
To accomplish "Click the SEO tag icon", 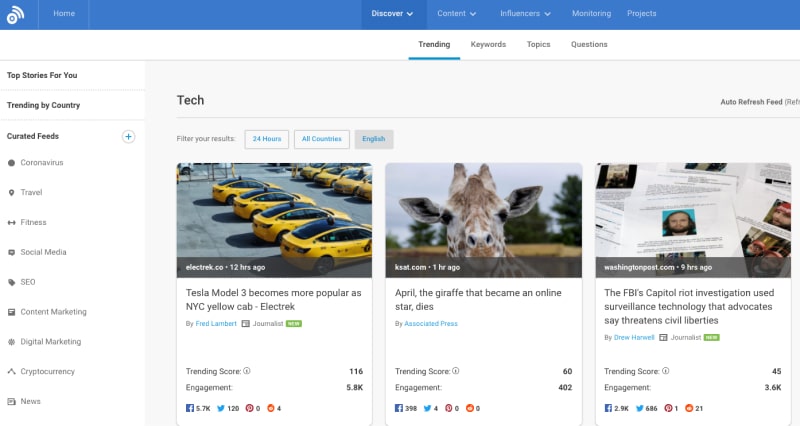I will (11, 282).
